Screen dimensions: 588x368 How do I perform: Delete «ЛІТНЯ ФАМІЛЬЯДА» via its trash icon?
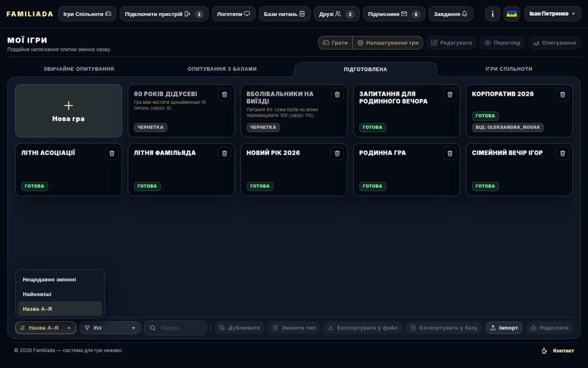[x=224, y=154]
